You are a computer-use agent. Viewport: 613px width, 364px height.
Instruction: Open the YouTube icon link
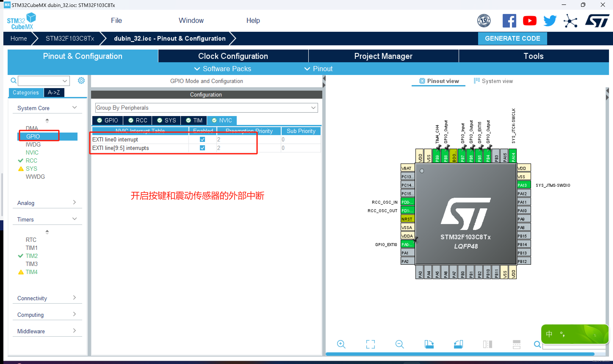click(530, 21)
